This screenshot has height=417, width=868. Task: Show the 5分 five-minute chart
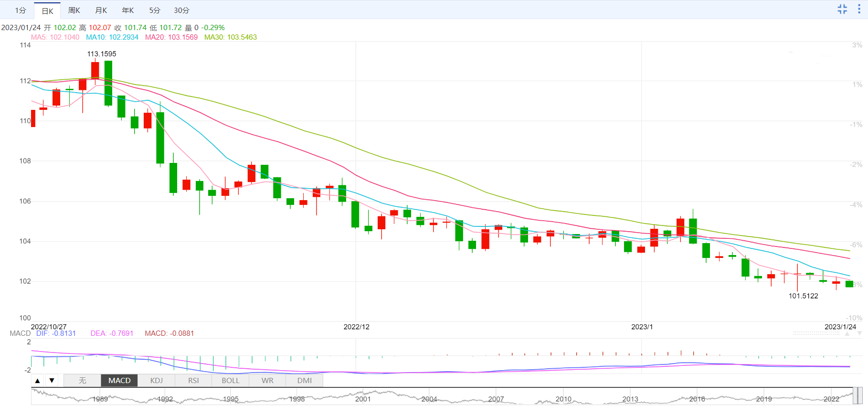tap(154, 11)
